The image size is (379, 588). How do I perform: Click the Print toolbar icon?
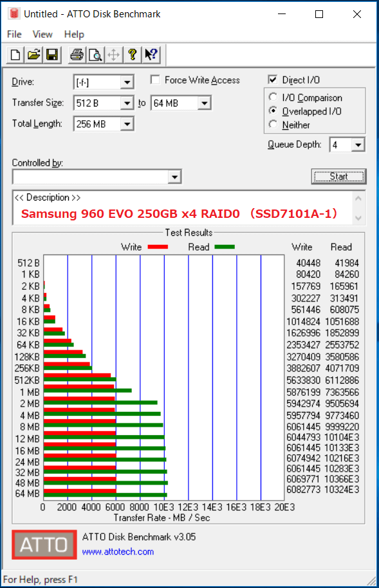(x=77, y=55)
